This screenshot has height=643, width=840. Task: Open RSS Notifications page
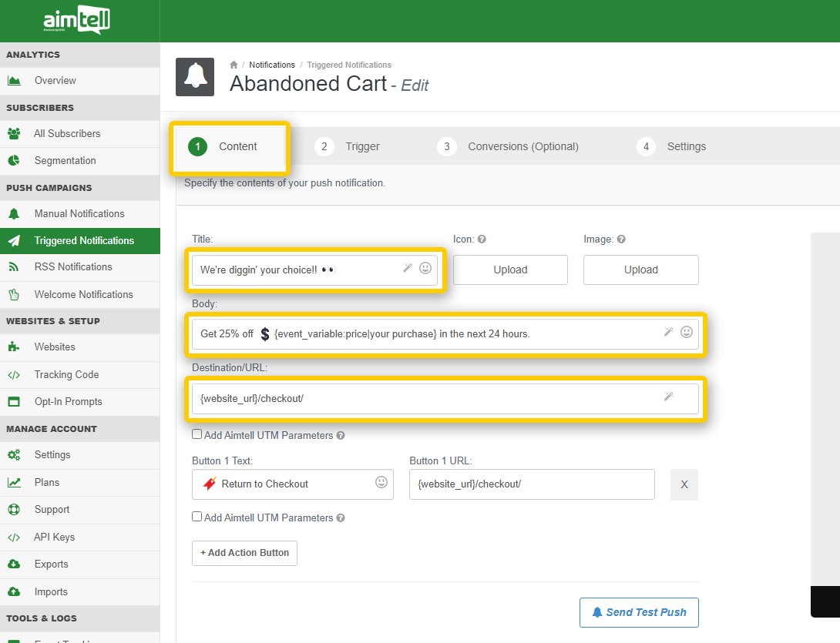pyautogui.click(x=80, y=267)
